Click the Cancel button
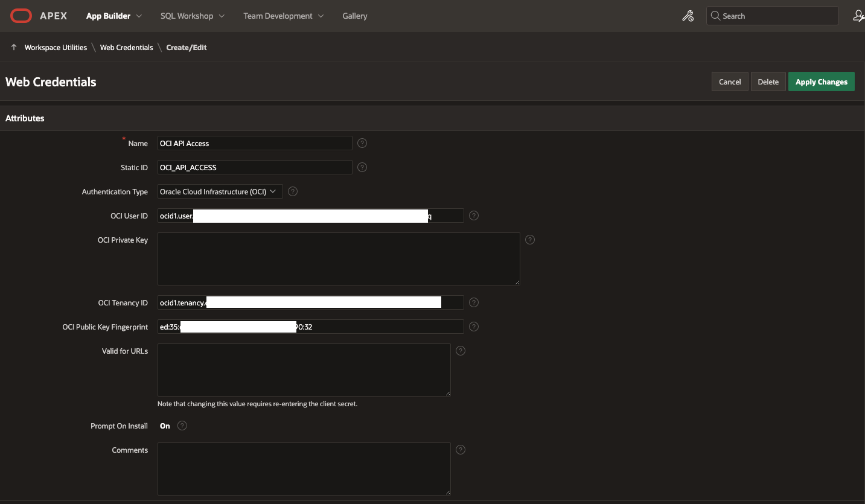Image resolution: width=865 pixels, height=504 pixels. (730, 81)
